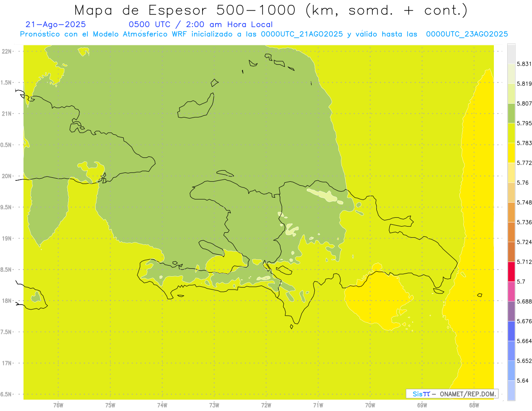Click the legend value 5.64

(x=523, y=381)
